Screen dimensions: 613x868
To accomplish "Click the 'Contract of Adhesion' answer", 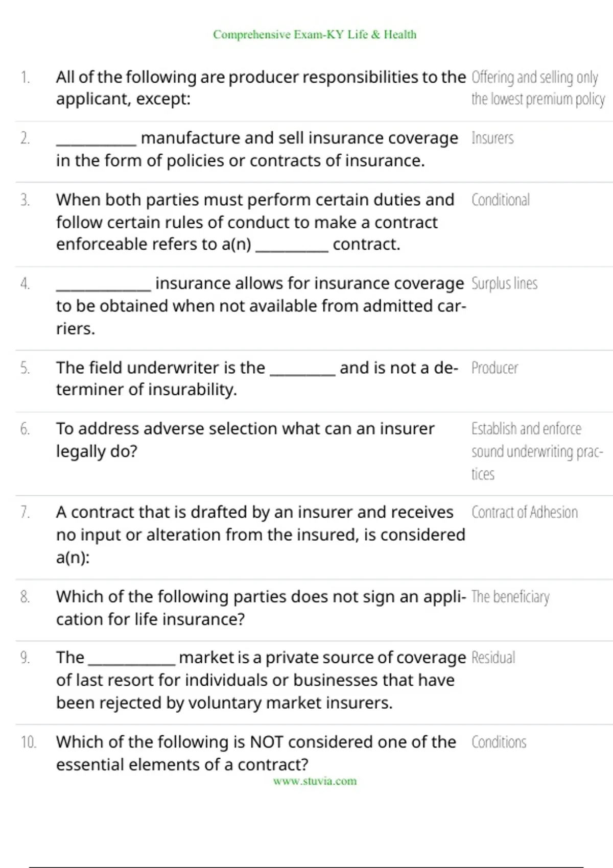I will [525, 512].
